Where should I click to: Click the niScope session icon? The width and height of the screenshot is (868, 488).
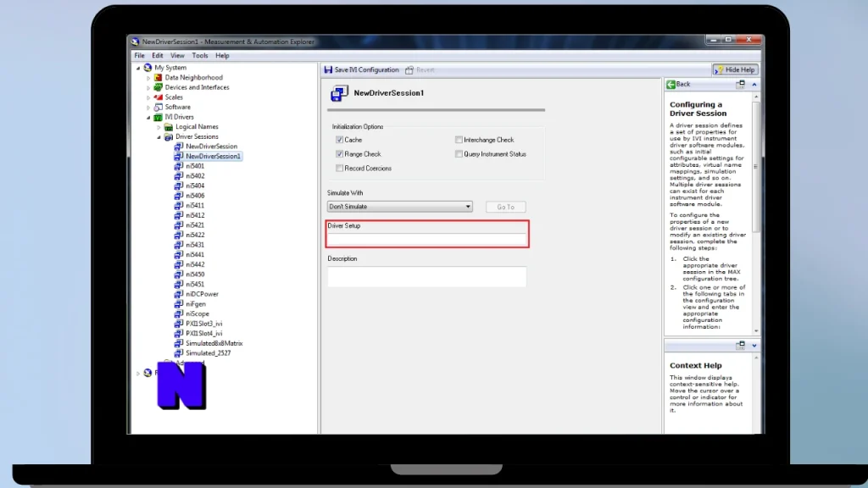pos(179,313)
